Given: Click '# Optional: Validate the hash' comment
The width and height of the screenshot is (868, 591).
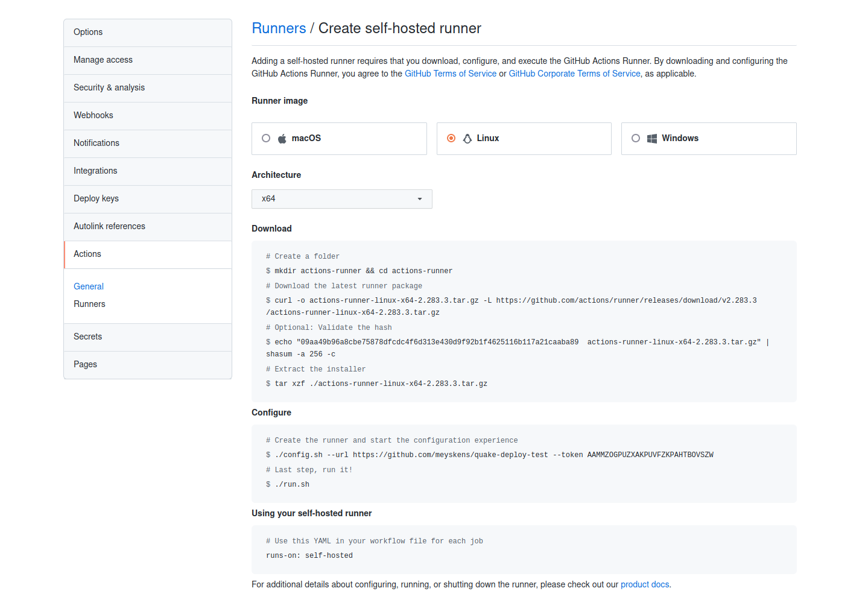Looking at the screenshot, I should (329, 327).
